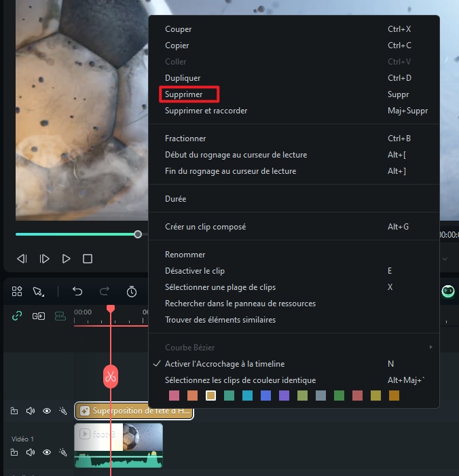Image resolution: width=459 pixels, height=476 pixels.
Task: Pick the brick red color swatch
Action: click(357, 396)
